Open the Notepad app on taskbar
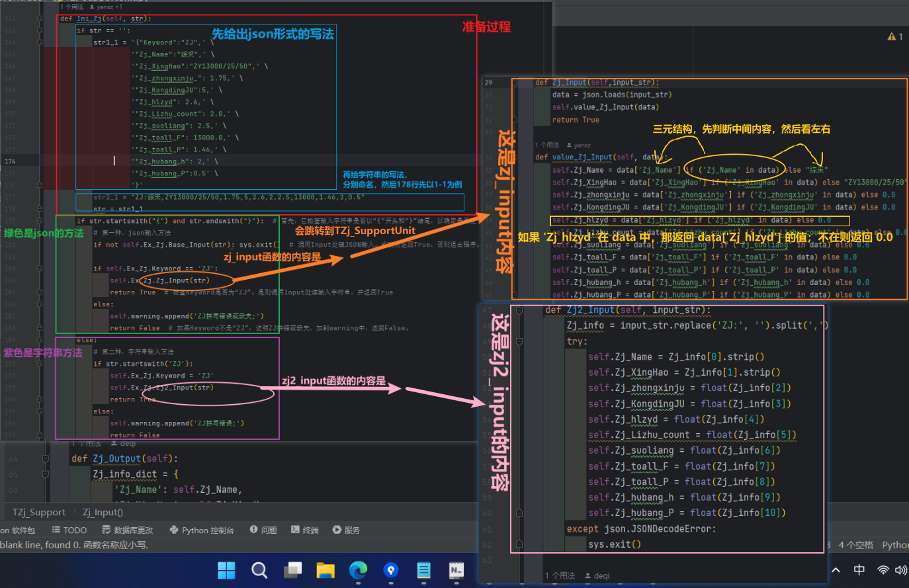Screen dimensions: 909x588 coord(424,570)
